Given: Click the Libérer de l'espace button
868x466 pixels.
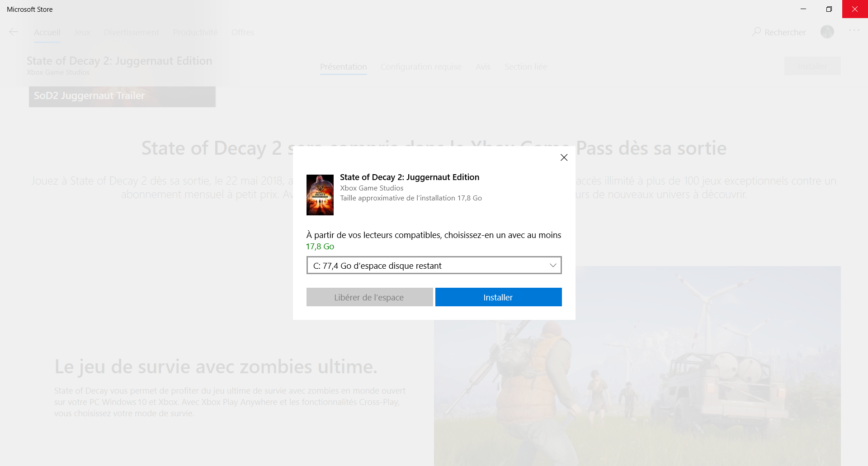Looking at the screenshot, I should tap(369, 297).
